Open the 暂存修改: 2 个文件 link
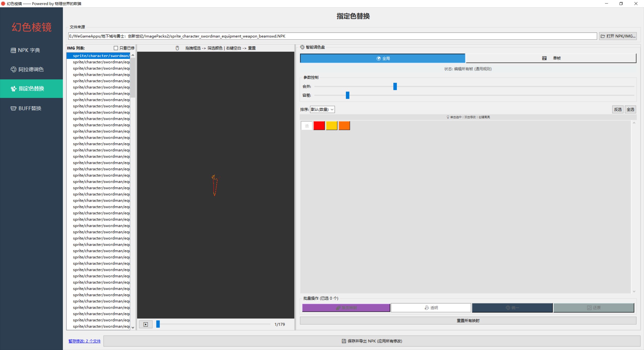 pyautogui.click(x=85, y=341)
